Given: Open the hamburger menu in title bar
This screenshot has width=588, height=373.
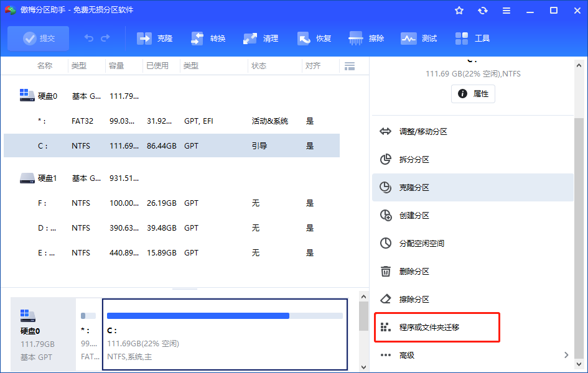Looking at the screenshot, I should point(506,11).
